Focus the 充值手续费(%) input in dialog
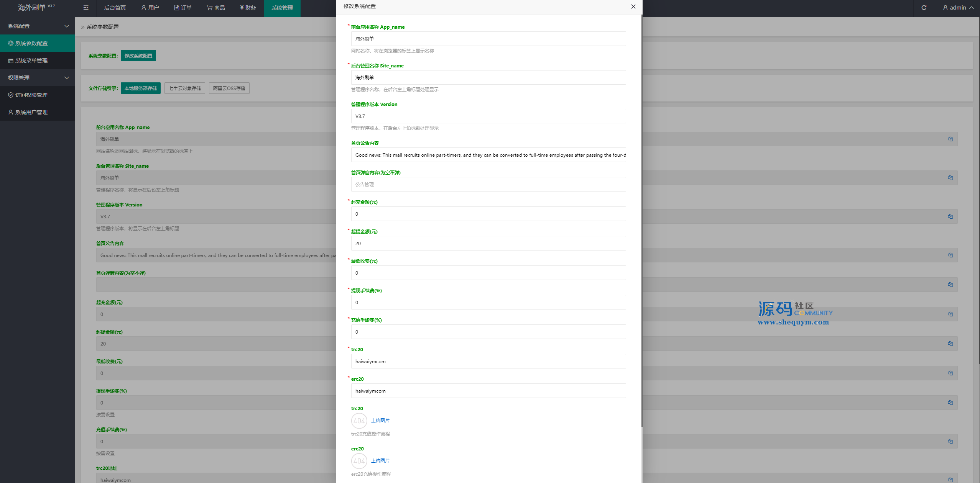980x483 pixels. 488,332
